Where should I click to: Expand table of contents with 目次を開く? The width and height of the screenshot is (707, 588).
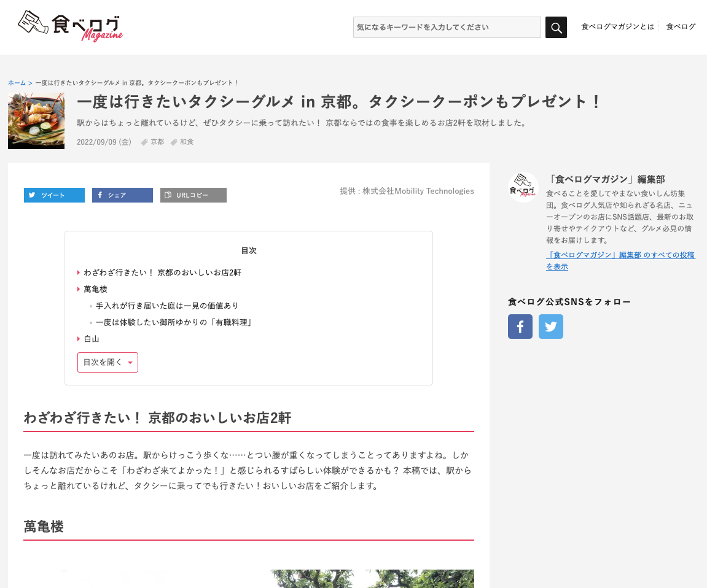(107, 363)
